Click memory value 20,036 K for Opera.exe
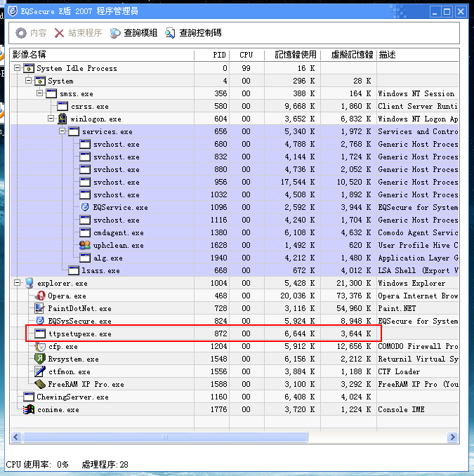 (298, 296)
